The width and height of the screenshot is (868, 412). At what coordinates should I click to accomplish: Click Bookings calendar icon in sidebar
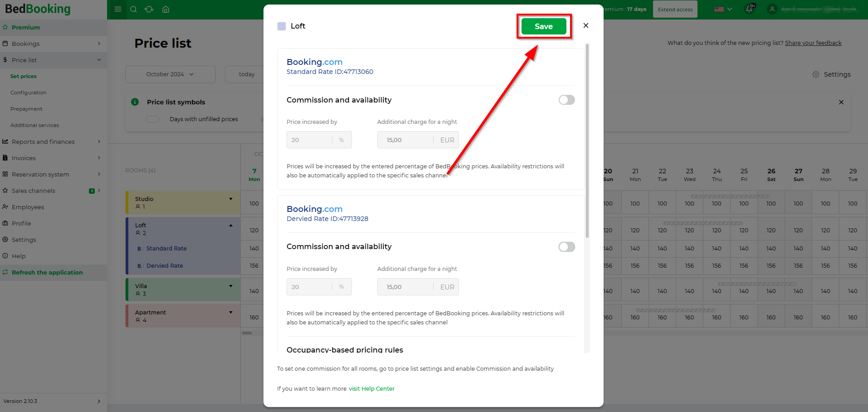coord(5,44)
